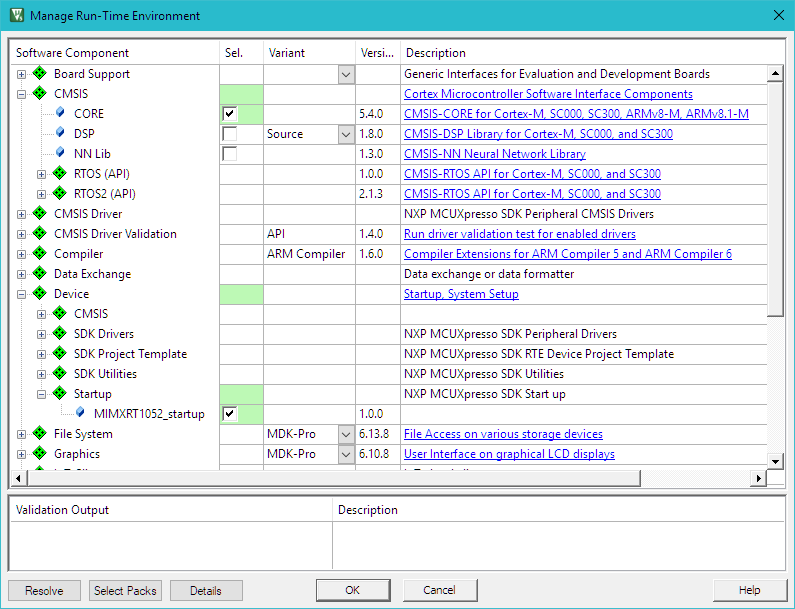Click the CMSIS top-level green diamond icon

tap(40, 93)
